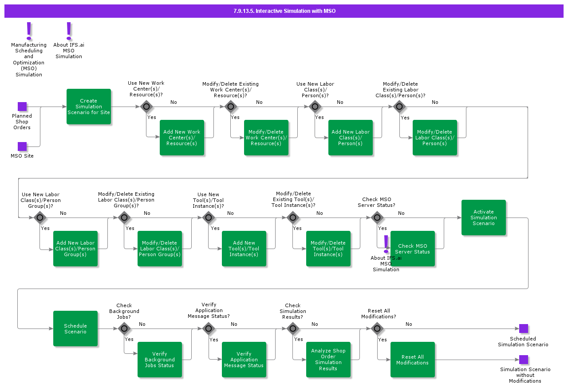This screenshot has width=568, height=392.
Task: Open the top About IFS.ai MSO Simulation exclamation icon
Action: pos(69,31)
